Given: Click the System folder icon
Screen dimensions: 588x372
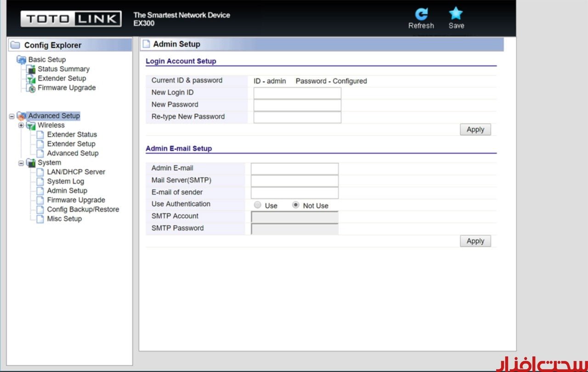Looking at the screenshot, I should coord(31,163).
